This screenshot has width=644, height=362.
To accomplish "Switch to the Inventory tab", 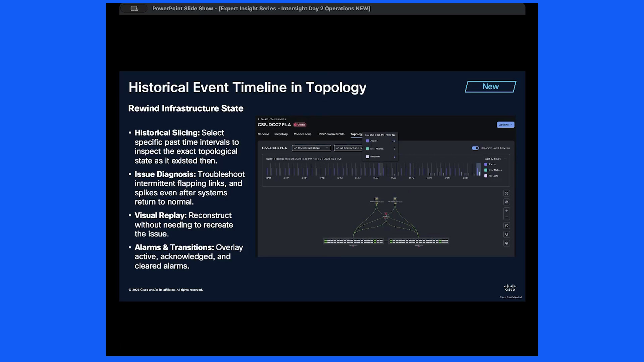I will coord(281,134).
